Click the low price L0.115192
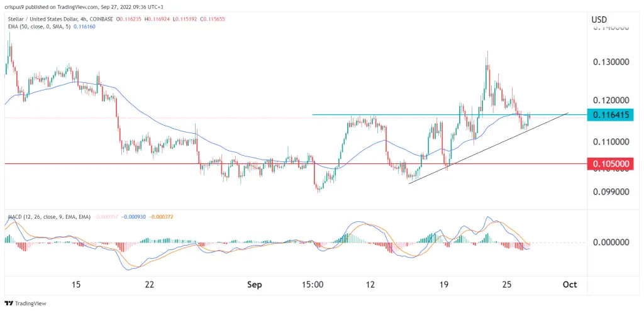Screen dimensions: 644x311 (x=186, y=19)
